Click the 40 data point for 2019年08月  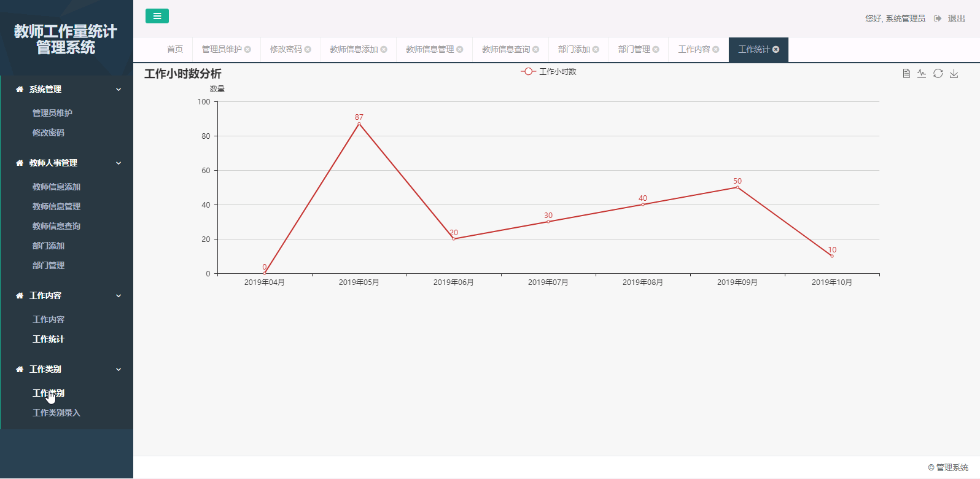(x=643, y=204)
